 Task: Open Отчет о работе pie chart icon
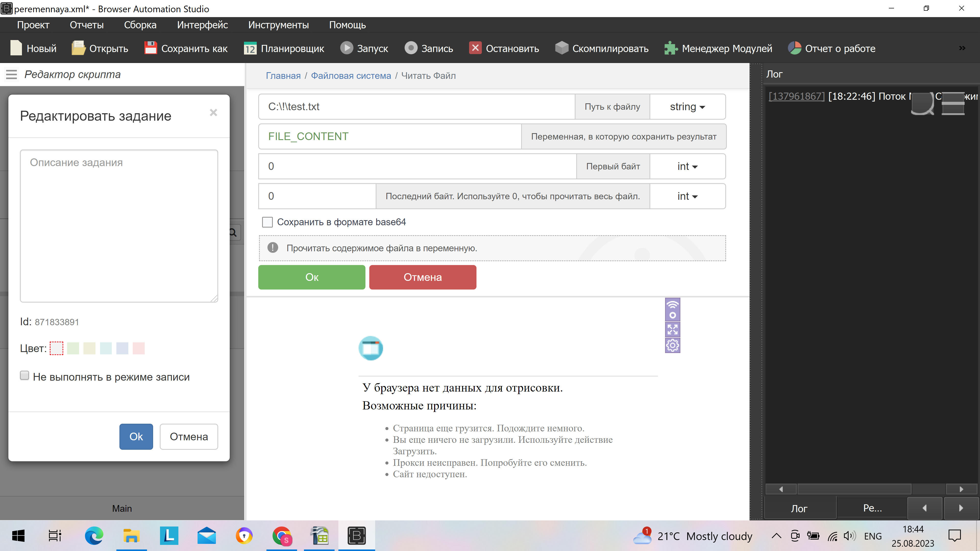(x=795, y=48)
